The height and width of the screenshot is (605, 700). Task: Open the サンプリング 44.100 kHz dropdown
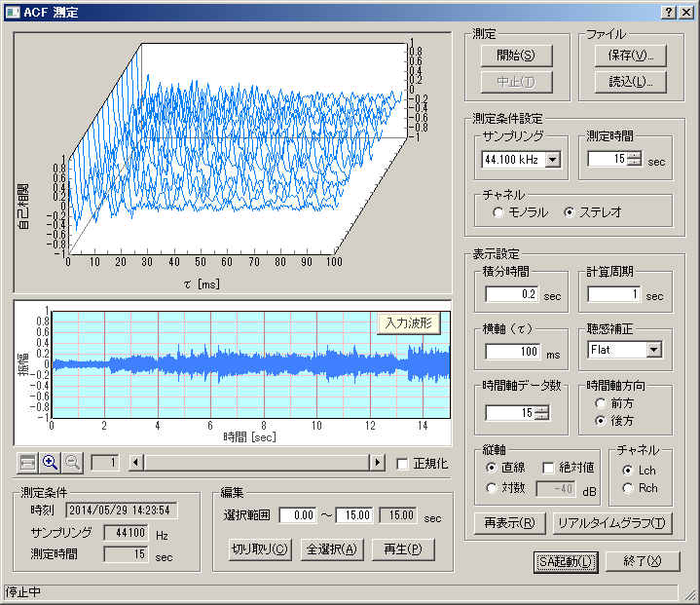[553, 160]
